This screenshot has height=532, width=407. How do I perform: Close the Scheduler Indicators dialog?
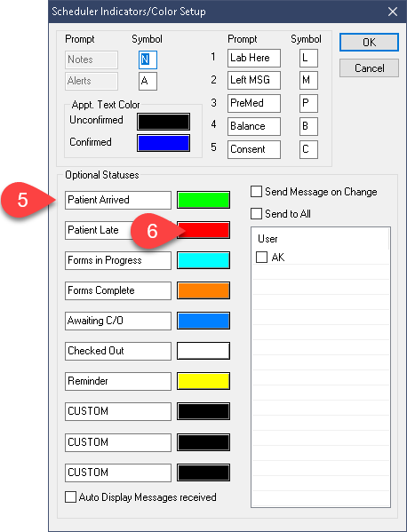393,12
